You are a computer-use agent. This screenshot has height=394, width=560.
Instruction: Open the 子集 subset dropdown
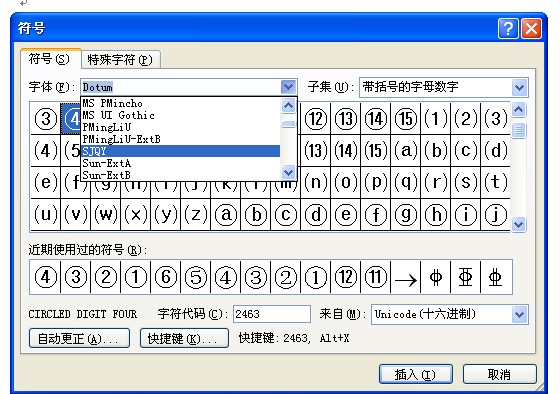[519, 87]
